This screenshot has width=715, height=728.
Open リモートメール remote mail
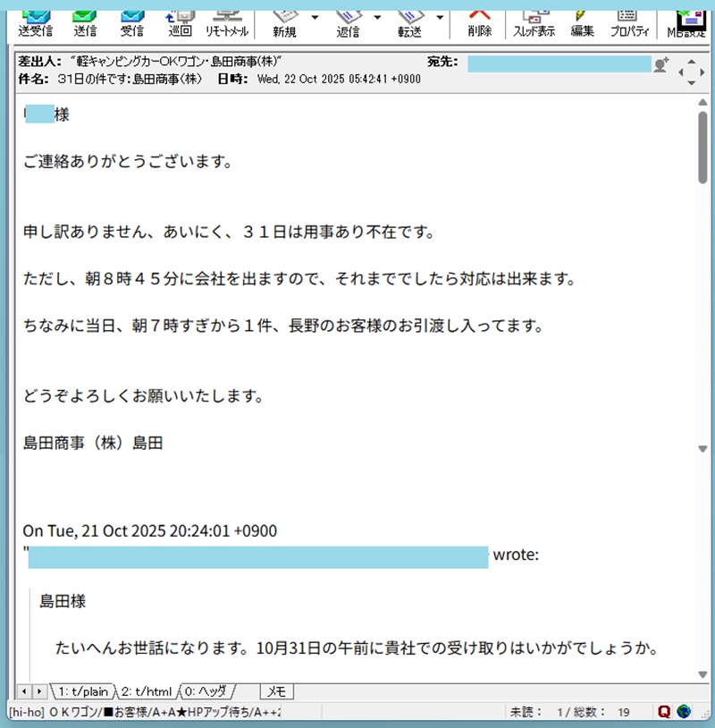226,21
